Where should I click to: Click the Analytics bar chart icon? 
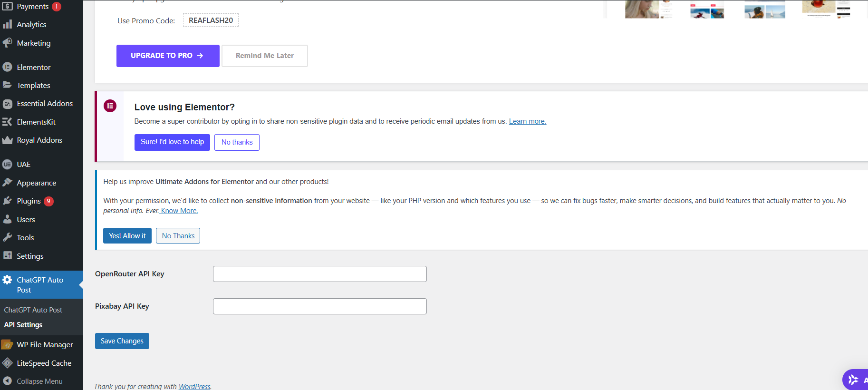click(x=7, y=24)
